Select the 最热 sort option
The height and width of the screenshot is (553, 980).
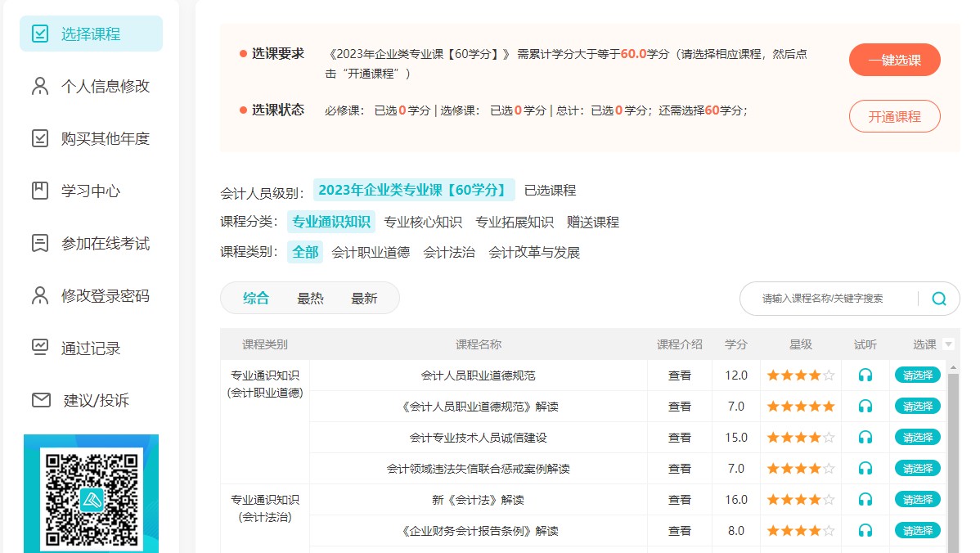(x=310, y=299)
